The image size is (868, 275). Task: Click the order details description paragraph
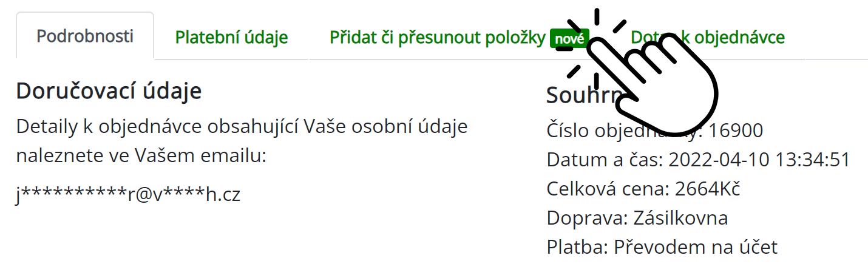click(242, 142)
